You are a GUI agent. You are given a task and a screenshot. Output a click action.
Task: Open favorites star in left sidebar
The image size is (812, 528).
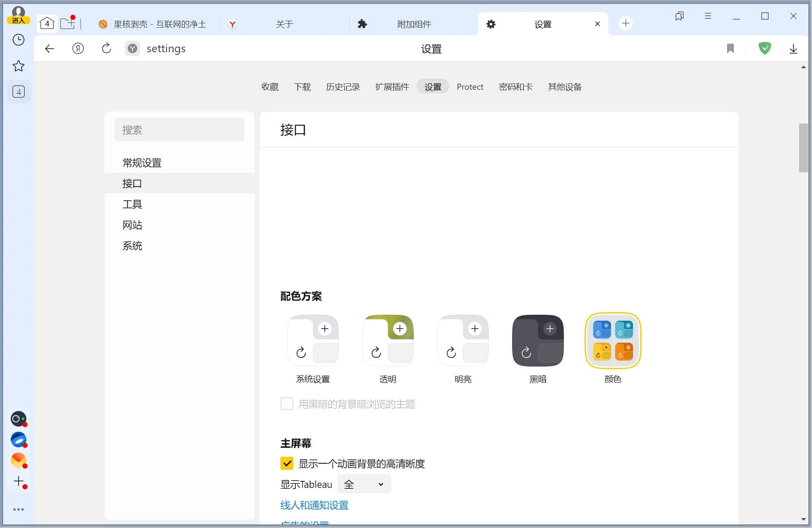[x=19, y=66]
